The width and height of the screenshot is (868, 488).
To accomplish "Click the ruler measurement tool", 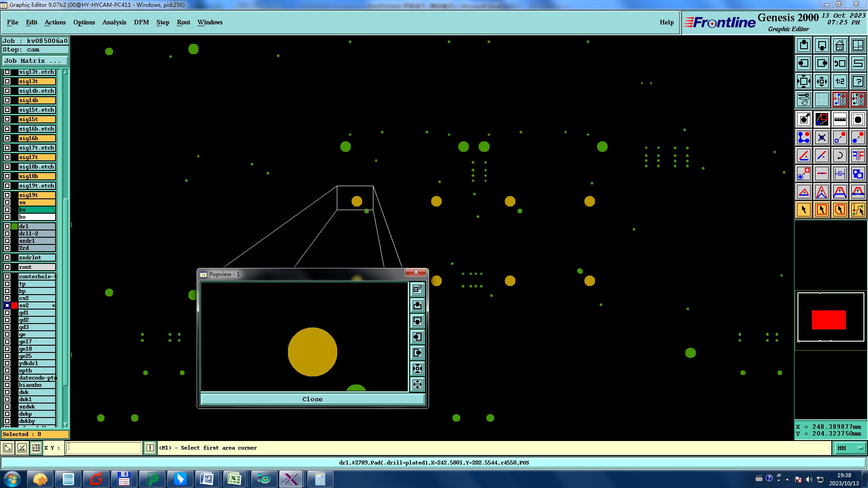I will pyautogui.click(x=840, y=119).
